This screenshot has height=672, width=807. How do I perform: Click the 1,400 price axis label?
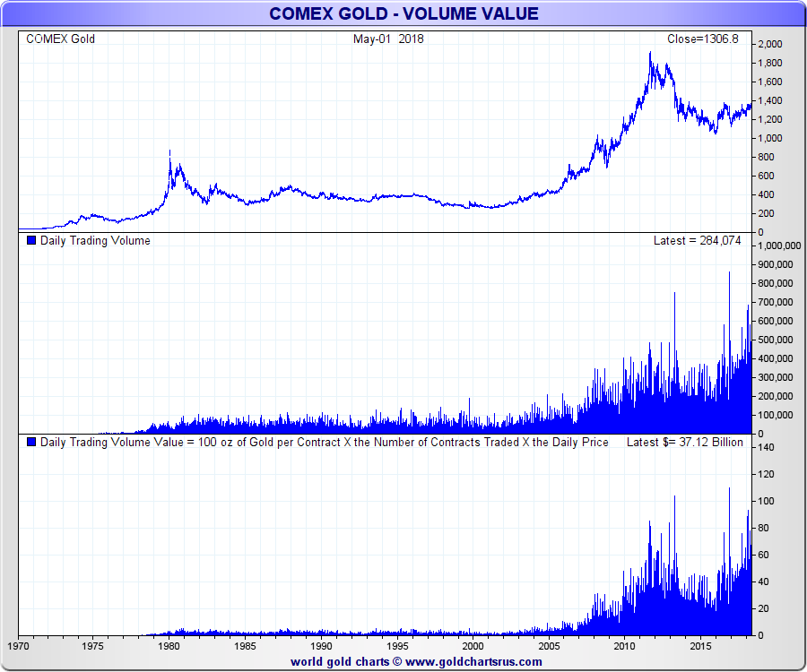pos(770,100)
